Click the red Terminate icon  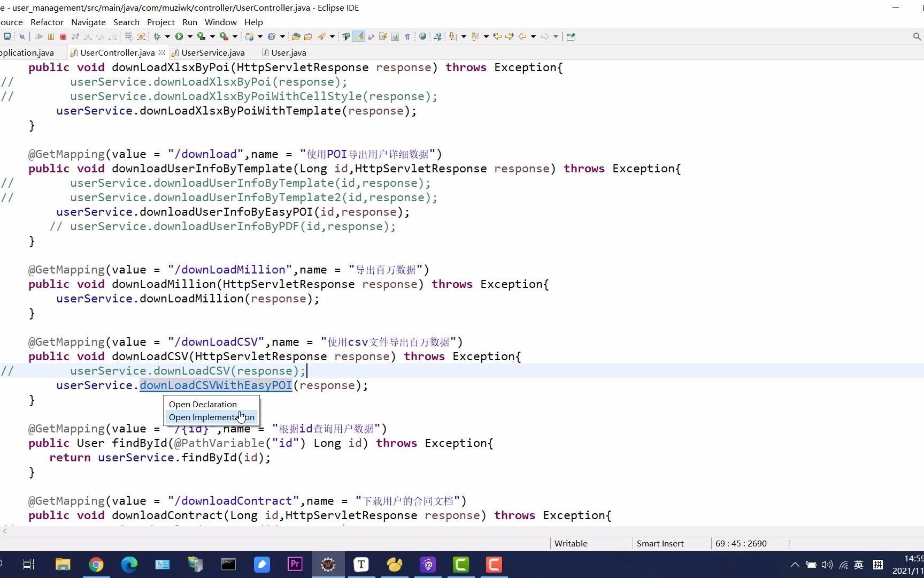tap(63, 36)
